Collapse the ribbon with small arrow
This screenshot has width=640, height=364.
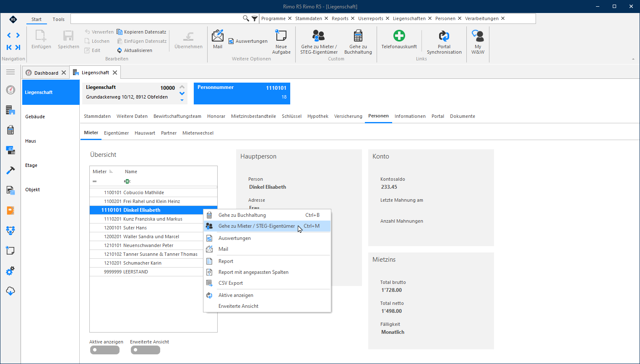(633, 59)
